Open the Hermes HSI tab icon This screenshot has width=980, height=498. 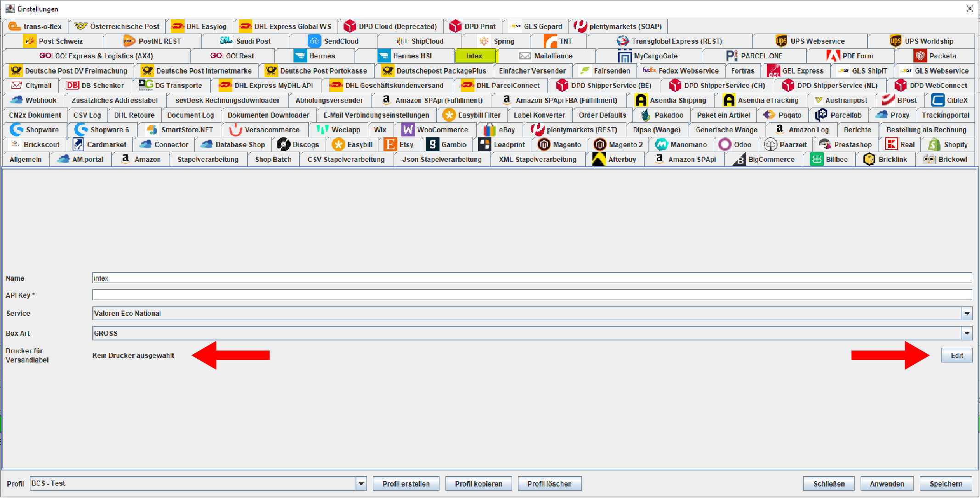tap(384, 56)
